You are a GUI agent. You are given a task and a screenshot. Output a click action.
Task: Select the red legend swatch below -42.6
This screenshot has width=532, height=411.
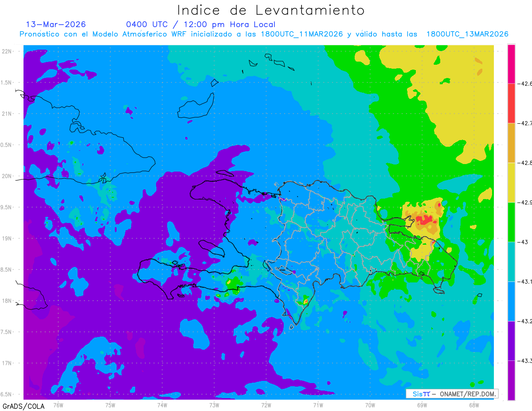(x=511, y=103)
